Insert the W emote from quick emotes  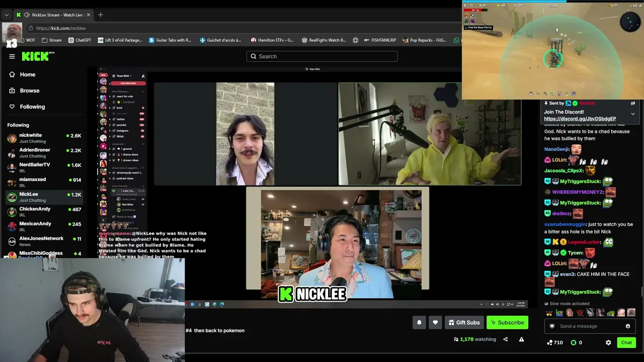pyautogui.click(x=549, y=313)
